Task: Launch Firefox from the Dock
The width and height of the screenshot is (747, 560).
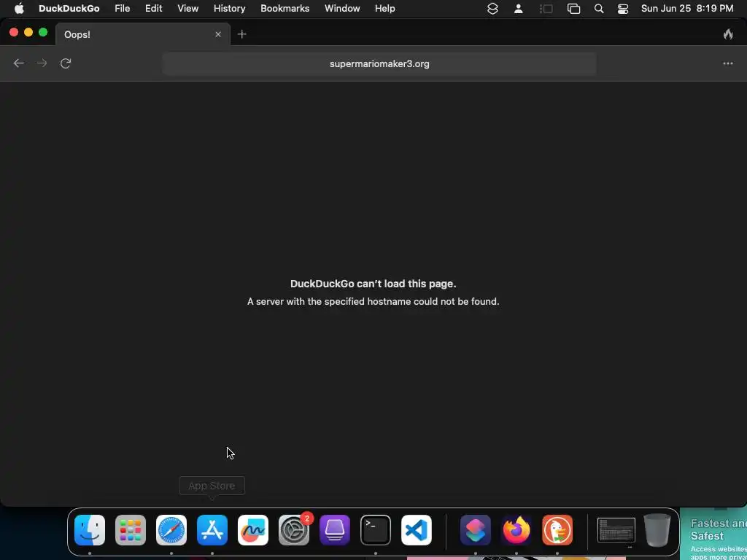Action: (x=516, y=530)
